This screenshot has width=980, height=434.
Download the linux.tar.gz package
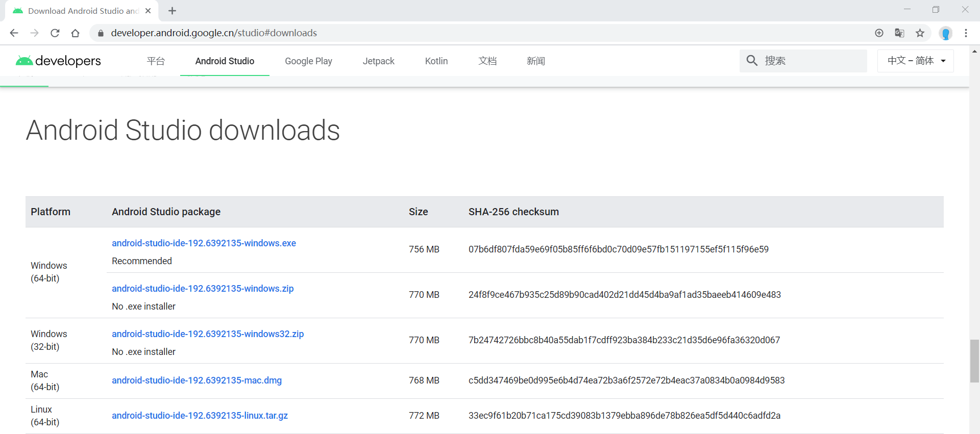200,416
